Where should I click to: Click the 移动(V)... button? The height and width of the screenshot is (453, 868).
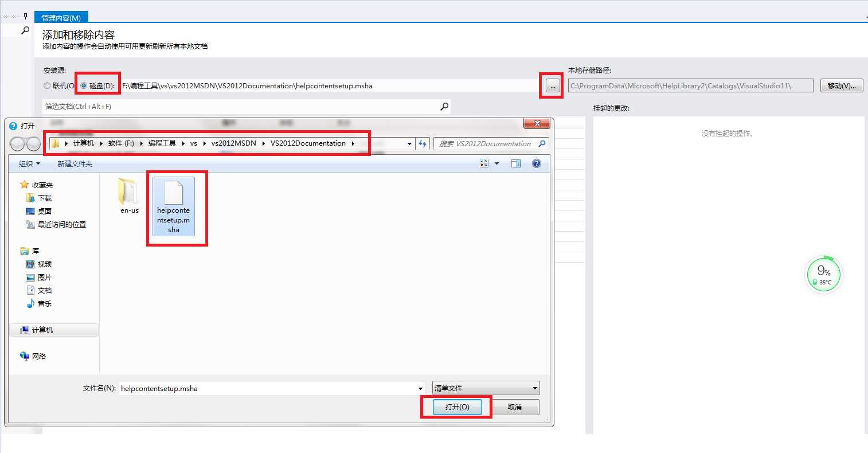coord(841,86)
